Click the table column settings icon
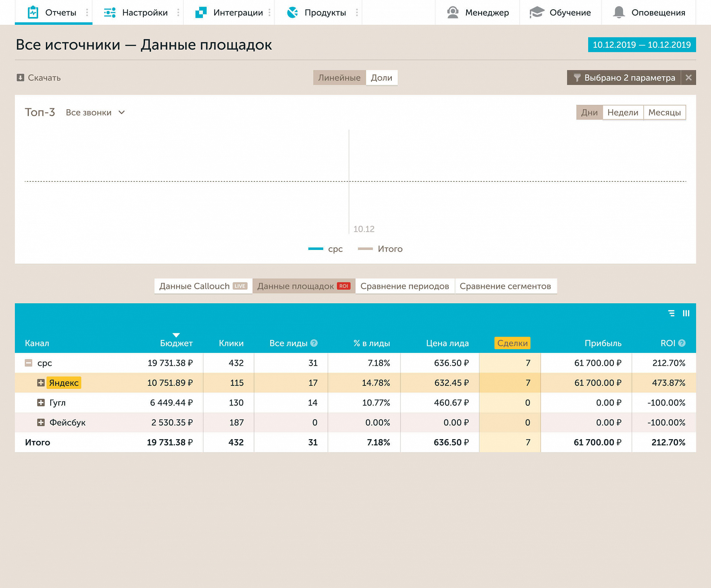Viewport: 711px width, 588px height. pyautogui.click(x=686, y=313)
